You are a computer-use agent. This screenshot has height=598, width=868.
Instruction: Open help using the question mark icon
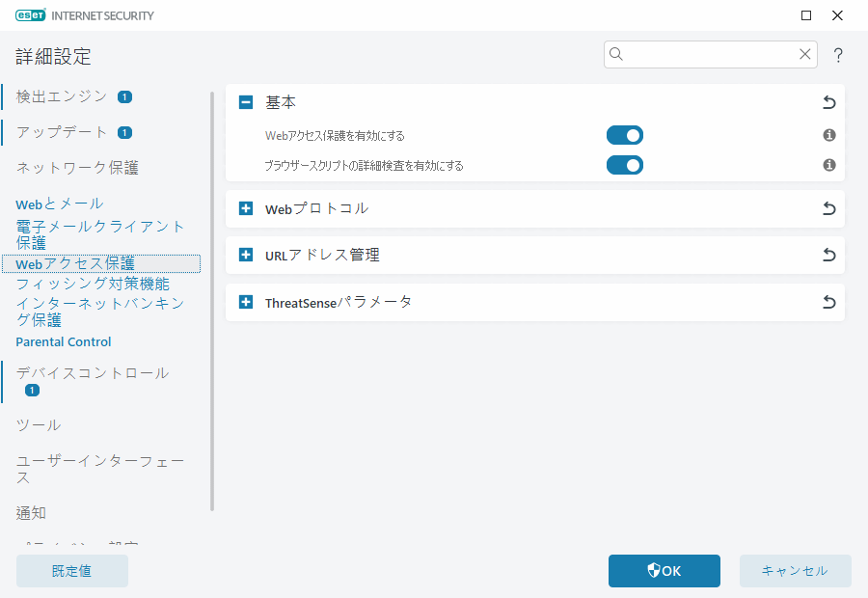coord(838,55)
